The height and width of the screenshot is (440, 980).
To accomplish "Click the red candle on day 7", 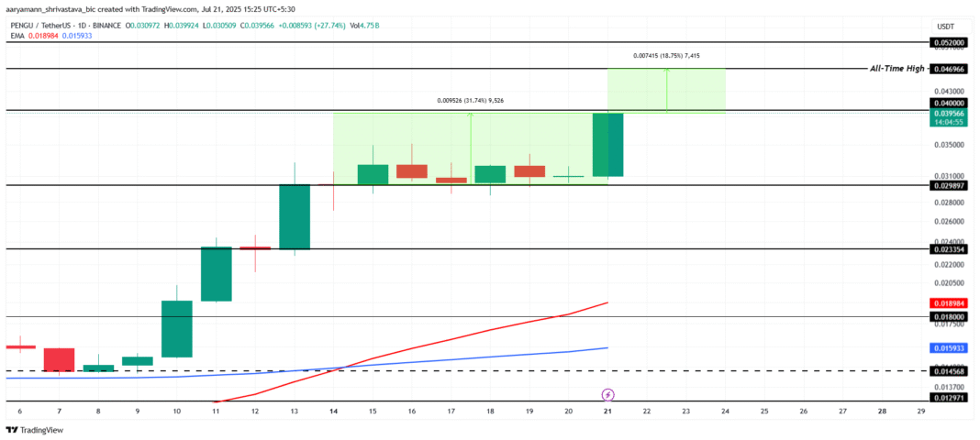I will (x=59, y=359).
